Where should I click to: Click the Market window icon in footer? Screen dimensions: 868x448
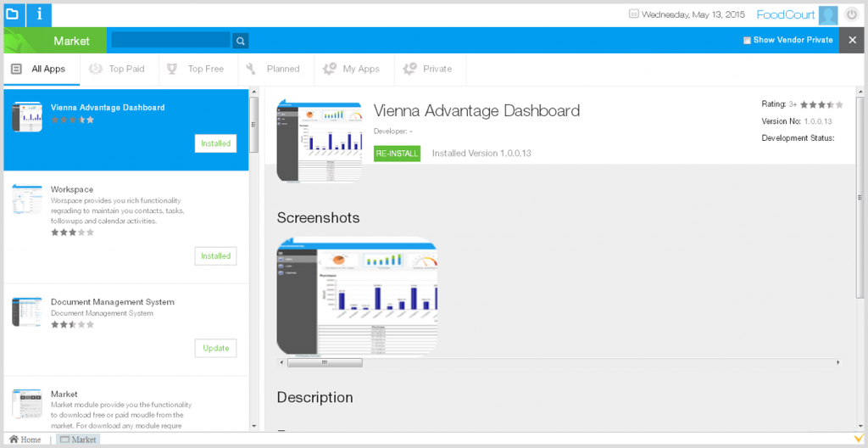(x=64, y=440)
